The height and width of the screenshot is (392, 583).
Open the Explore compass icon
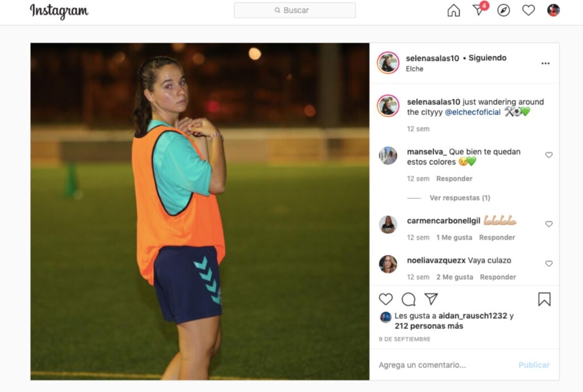coord(503,10)
